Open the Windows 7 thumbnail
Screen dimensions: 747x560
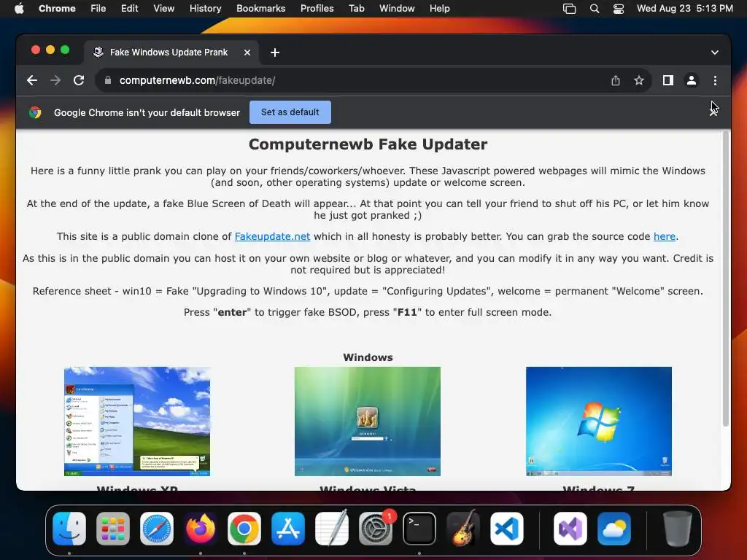pos(598,421)
